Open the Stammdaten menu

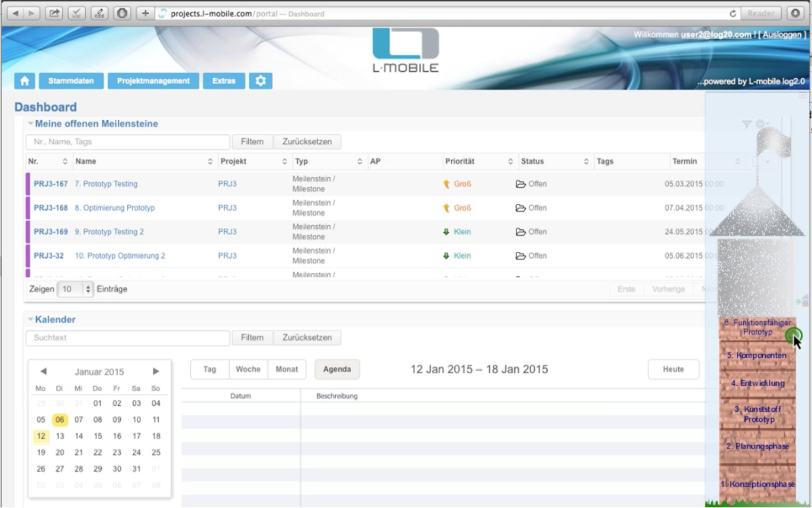point(71,81)
